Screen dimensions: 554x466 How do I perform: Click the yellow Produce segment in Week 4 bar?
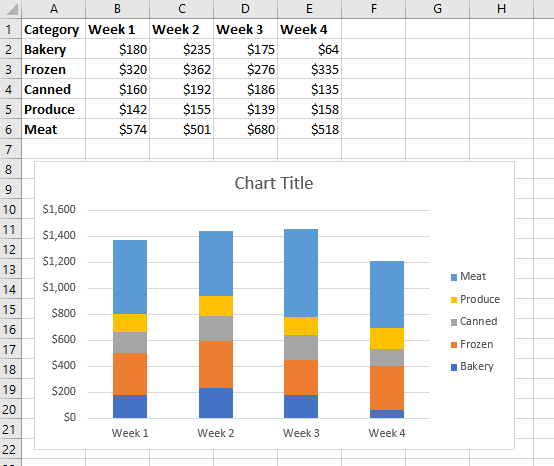(387, 338)
